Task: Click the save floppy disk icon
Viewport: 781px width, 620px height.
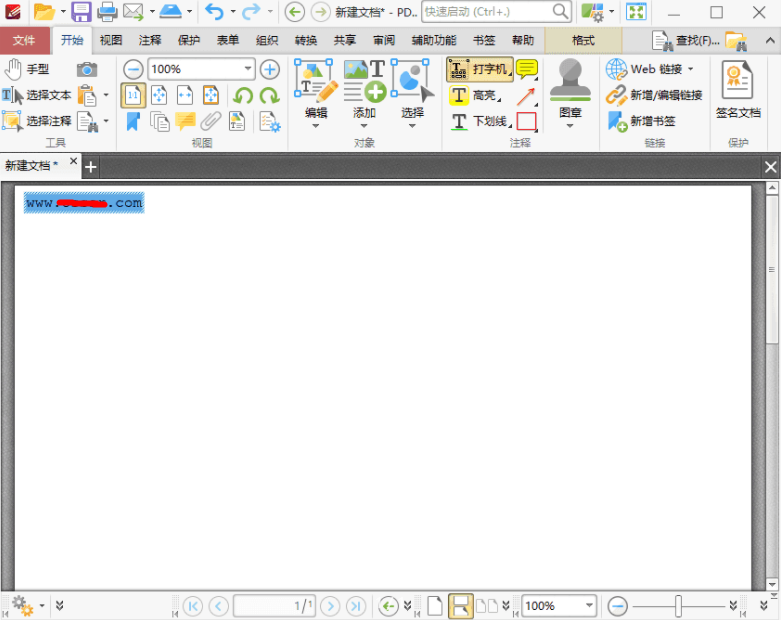Action: coord(81,12)
